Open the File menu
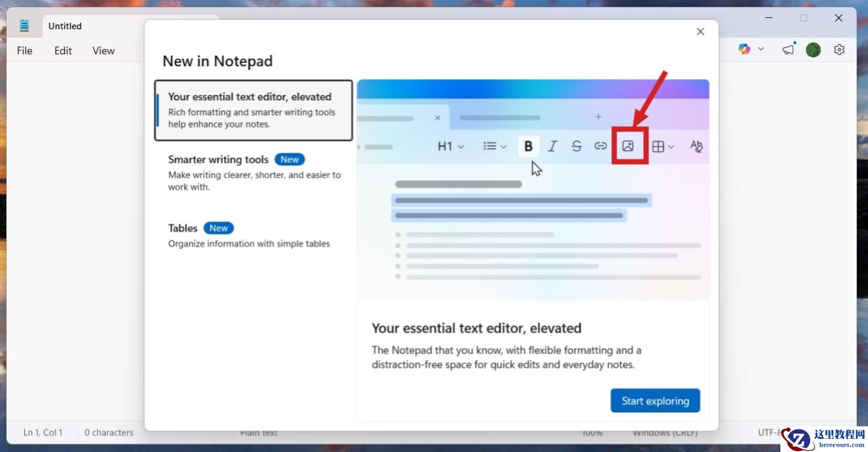 click(x=24, y=51)
